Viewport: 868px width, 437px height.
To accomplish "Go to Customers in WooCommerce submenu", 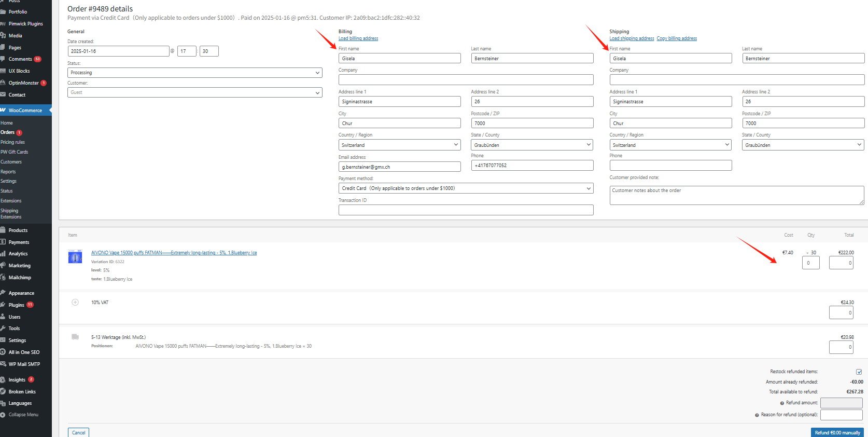I will (11, 162).
